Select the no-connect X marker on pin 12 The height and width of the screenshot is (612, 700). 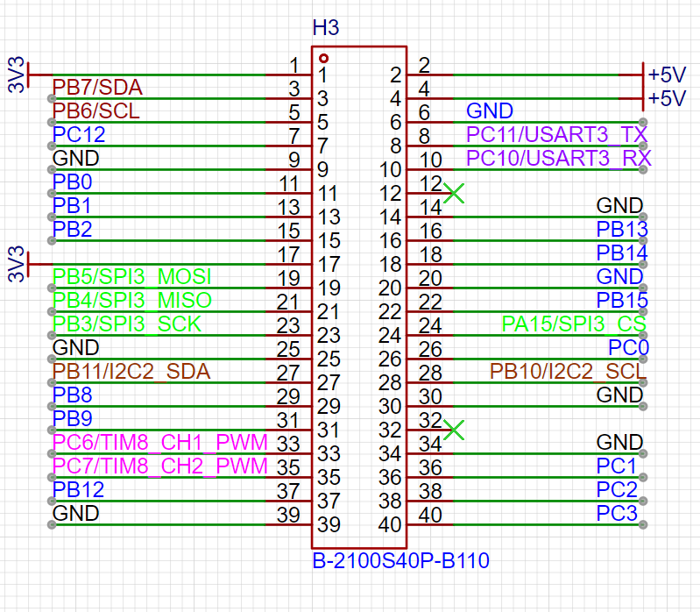(453, 194)
